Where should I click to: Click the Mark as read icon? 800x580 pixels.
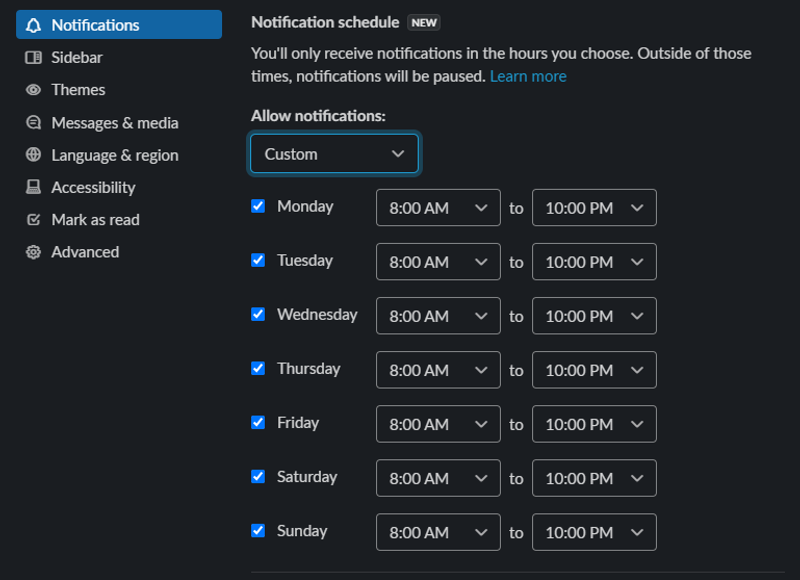34,220
